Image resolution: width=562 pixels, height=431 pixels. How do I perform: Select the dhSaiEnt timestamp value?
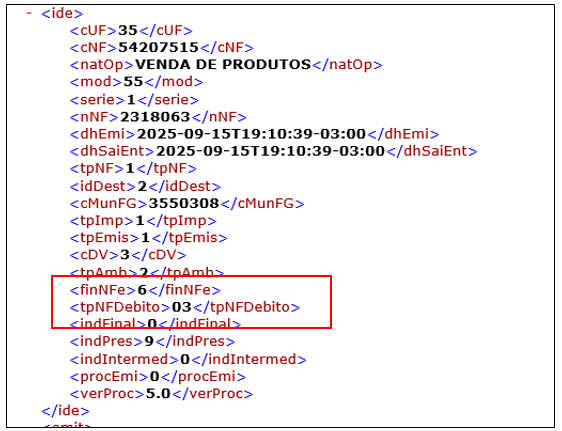click(270, 151)
